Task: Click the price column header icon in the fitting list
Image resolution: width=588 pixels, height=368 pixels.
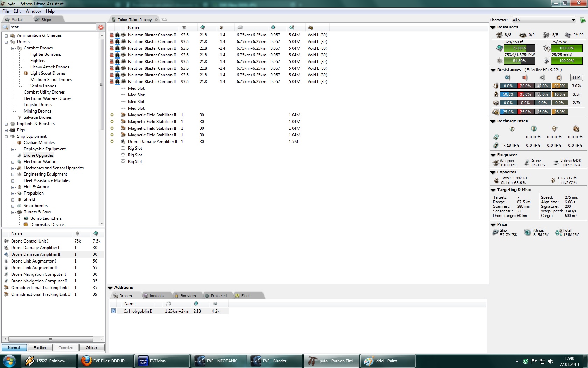Action: click(292, 27)
